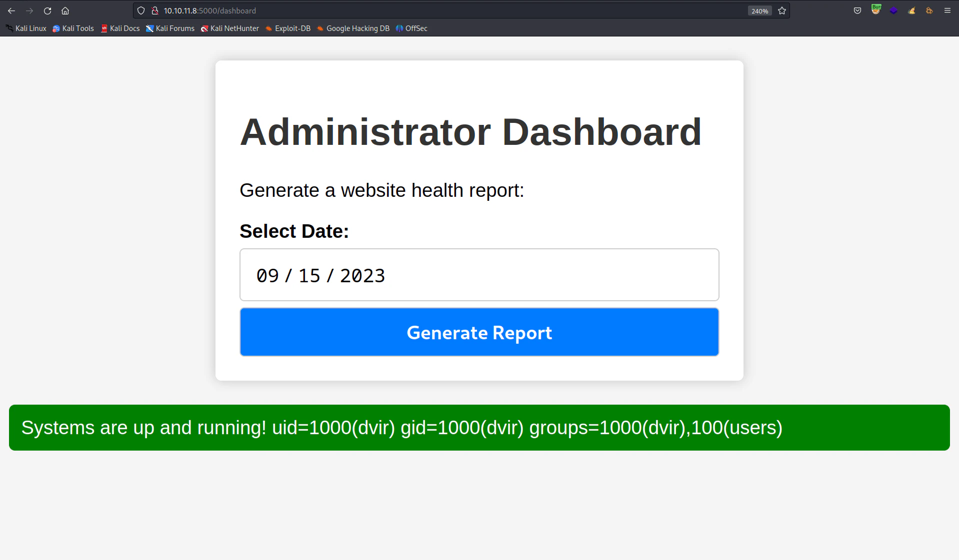Open the Pocket save icon
This screenshot has height=560, width=959.
click(x=857, y=10)
